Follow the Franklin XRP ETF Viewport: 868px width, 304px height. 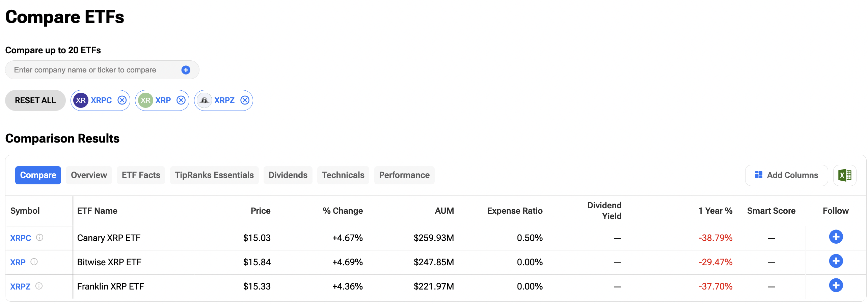click(836, 285)
